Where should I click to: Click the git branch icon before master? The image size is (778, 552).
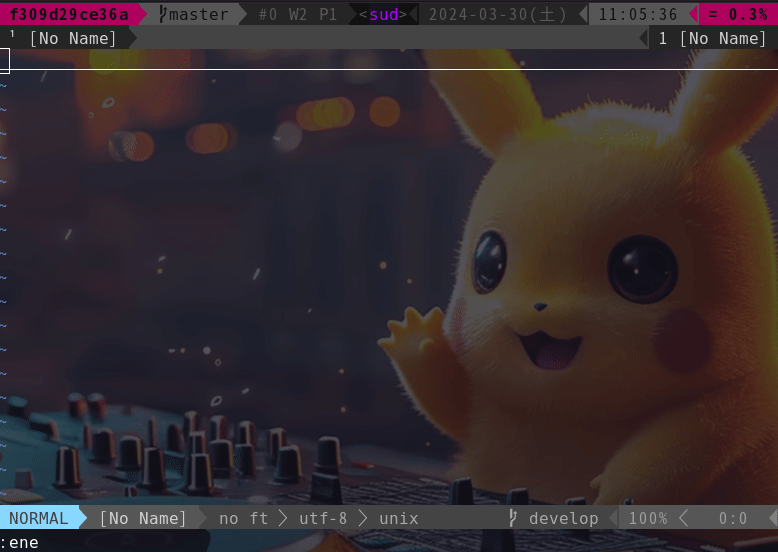coord(163,14)
